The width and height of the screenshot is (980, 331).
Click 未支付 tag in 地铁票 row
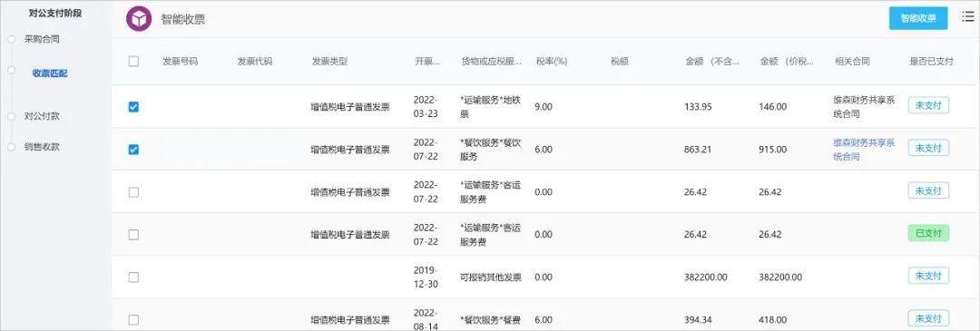click(928, 105)
